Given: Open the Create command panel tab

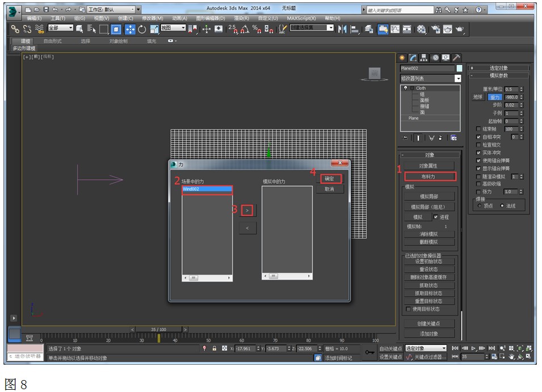Looking at the screenshot, I should pyautogui.click(x=402, y=58).
